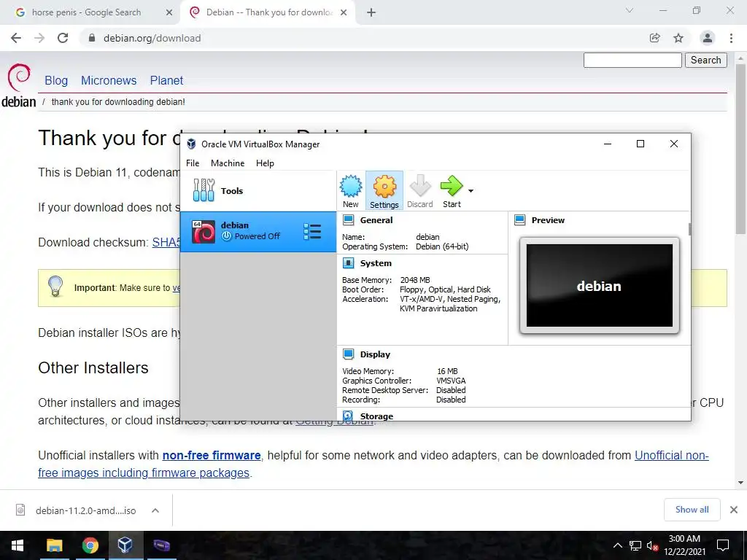Open the Windows Start menu
The image size is (747, 560).
click(18, 545)
